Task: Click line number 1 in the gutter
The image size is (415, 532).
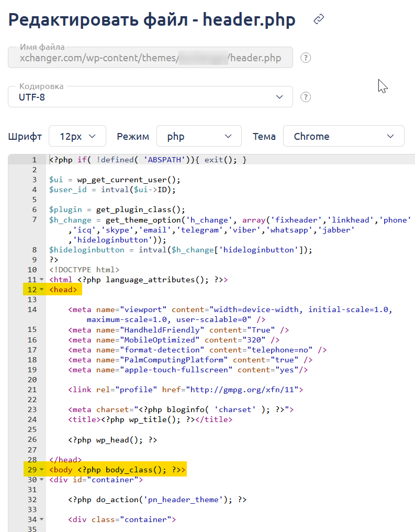Action: (34, 160)
